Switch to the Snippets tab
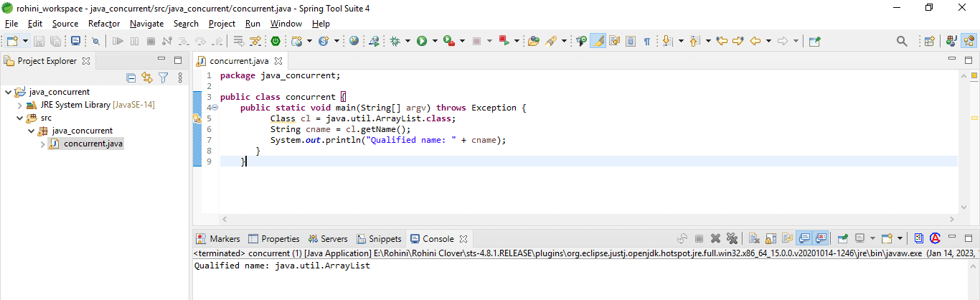980x300 pixels. (x=378, y=238)
